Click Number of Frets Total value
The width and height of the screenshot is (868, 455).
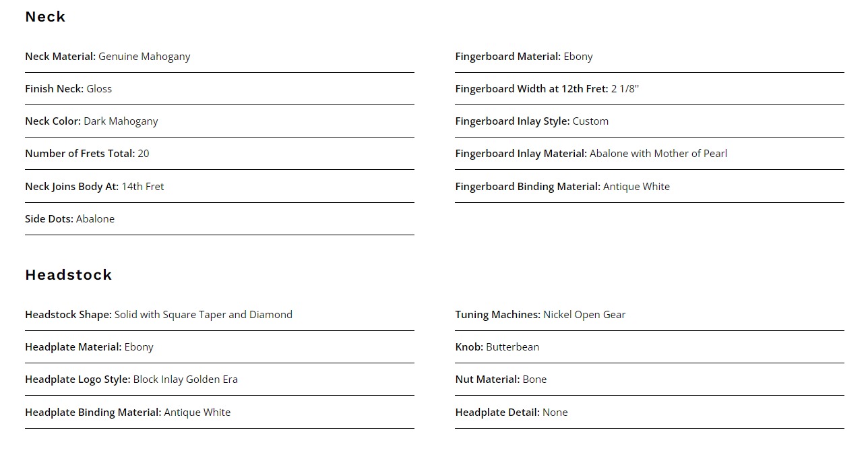144,154
